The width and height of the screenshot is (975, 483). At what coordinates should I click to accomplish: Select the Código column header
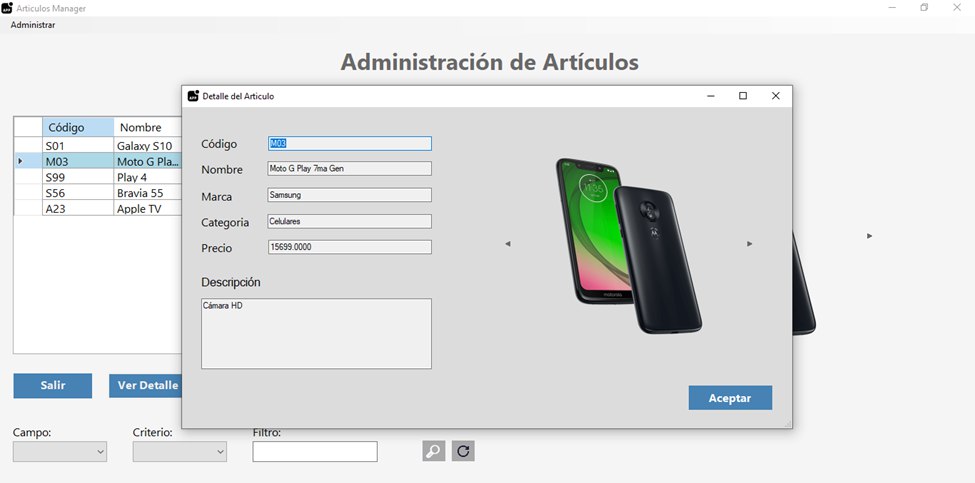point(78,127)
